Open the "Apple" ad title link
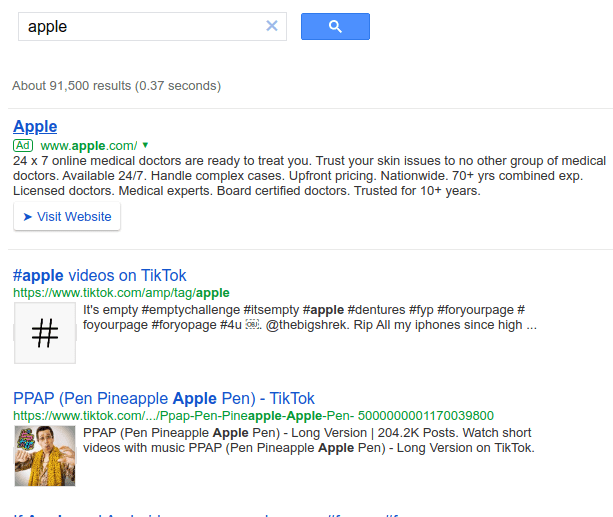Viewport: 613px width, 517px height. (x=35, y=127)
